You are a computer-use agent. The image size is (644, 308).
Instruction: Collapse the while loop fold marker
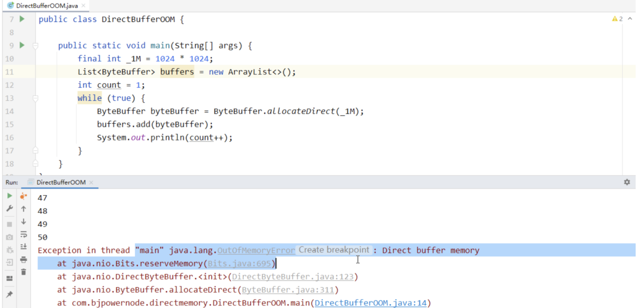[x=35, y=98]
